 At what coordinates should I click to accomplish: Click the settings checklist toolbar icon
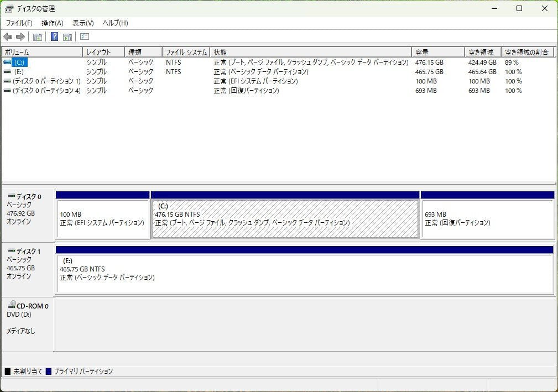click(x=85, y=36)
